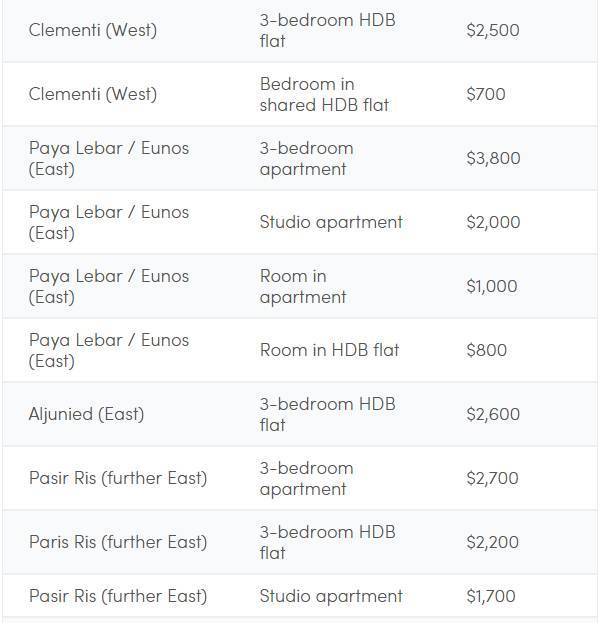
Task: Click Aljunied '3-bedroom HDB flat' cell
Action: (x=327, y=414)
